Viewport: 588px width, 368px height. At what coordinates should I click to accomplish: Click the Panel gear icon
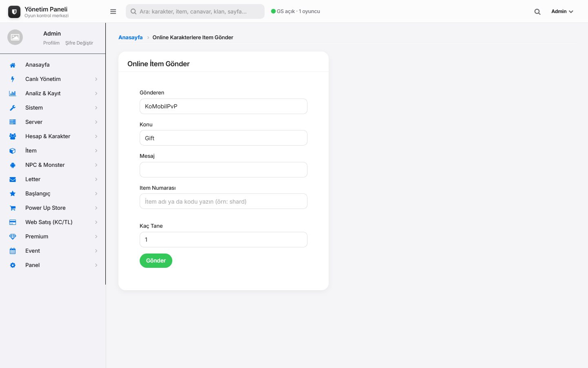point(13,265)
